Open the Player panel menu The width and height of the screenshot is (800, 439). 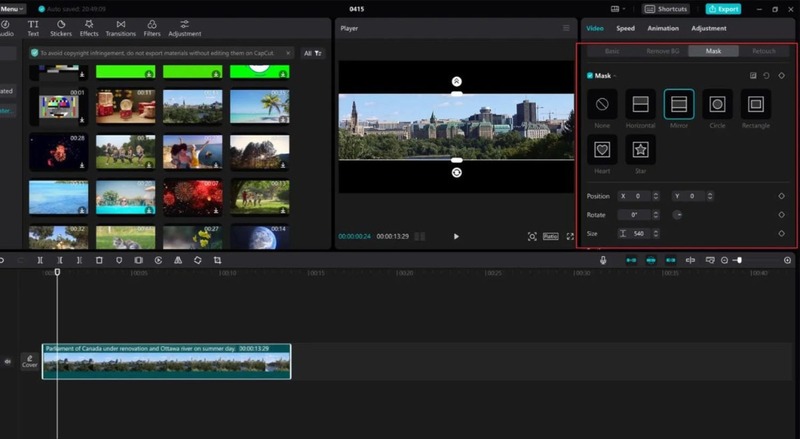coord(566,28)
